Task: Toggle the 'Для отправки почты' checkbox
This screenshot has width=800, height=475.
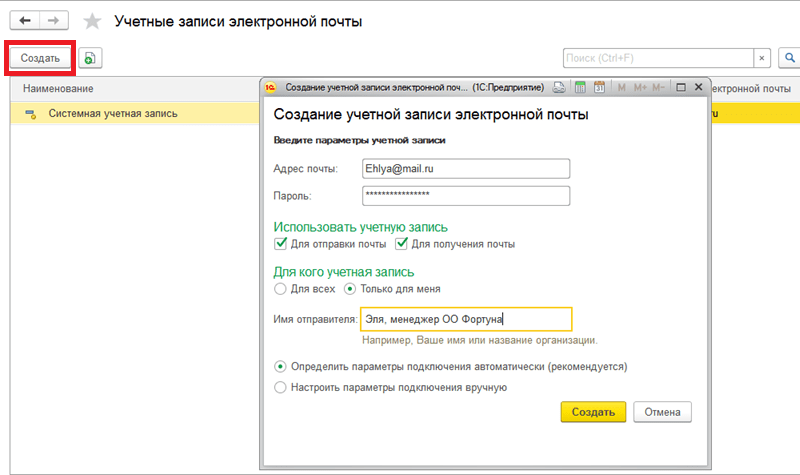Action: [281, 244]
